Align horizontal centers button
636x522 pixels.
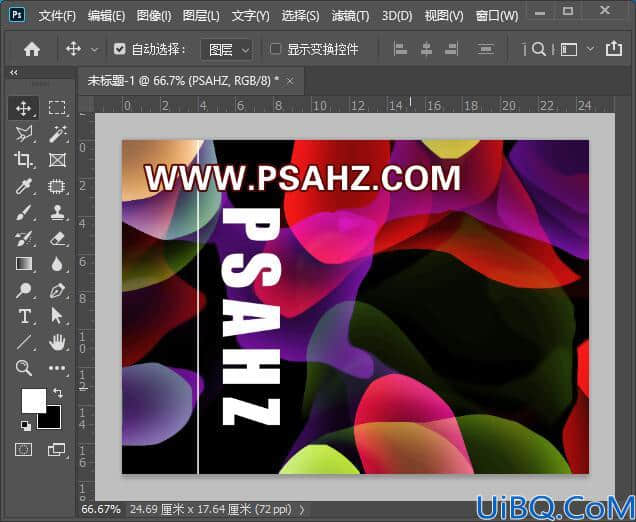(x=426, y=49)
